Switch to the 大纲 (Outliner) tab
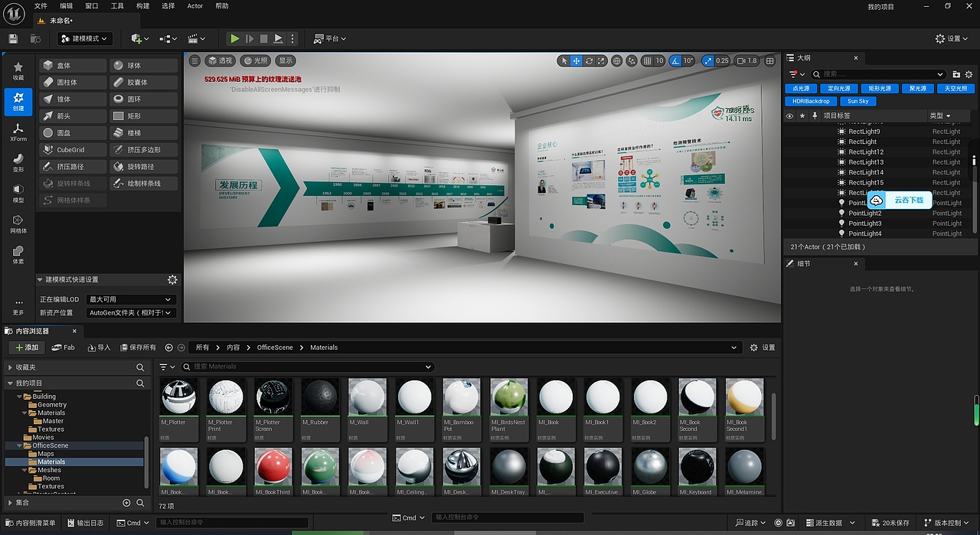 tap(802, 57)
